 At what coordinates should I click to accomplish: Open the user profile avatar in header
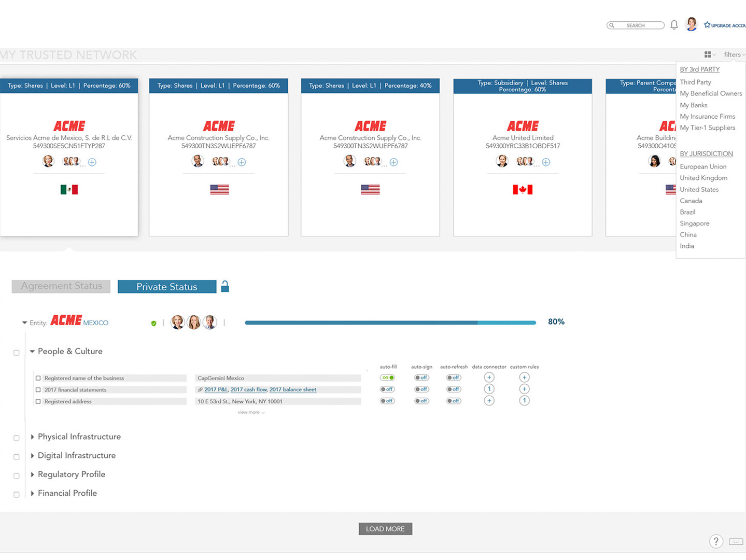(x=691, y=24)
